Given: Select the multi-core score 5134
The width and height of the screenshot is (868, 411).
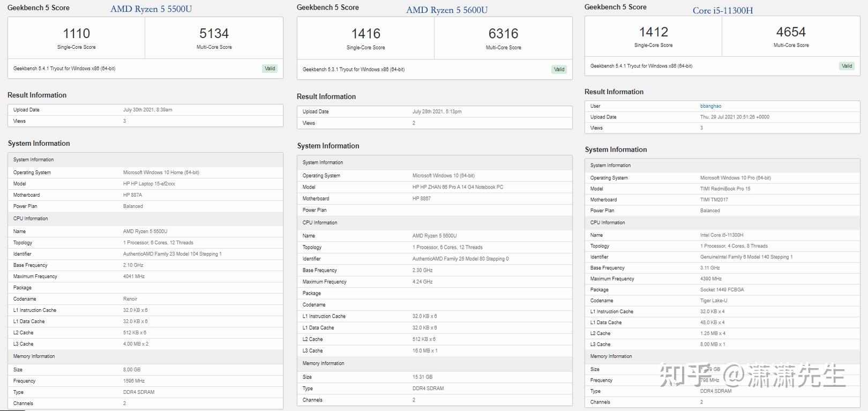Looking at the screenshot, I should pyautogui.click(x=214, y=33).
